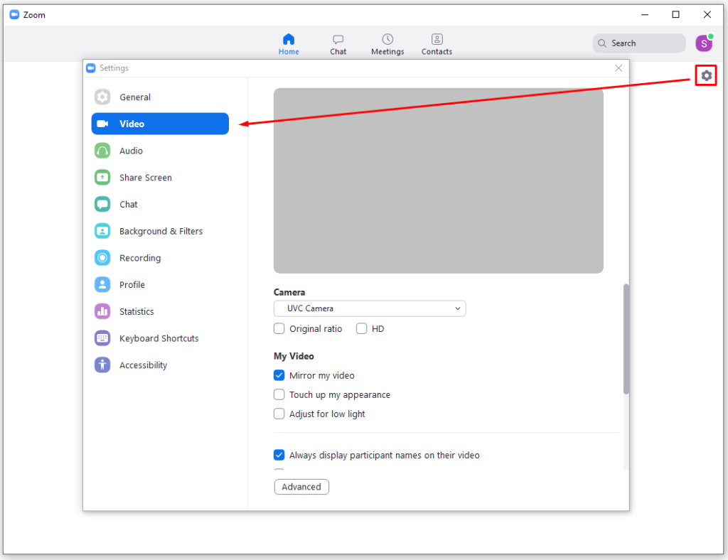Image resolution: width=728 pixels, height=560 pixels.
Task: Open the Statistics panel
Action: (136, 311)
